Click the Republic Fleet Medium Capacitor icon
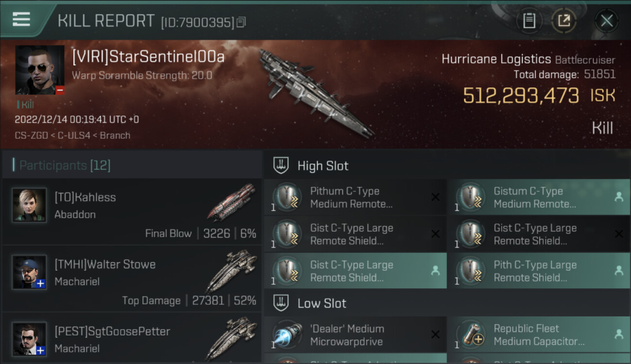 point(470,335)
